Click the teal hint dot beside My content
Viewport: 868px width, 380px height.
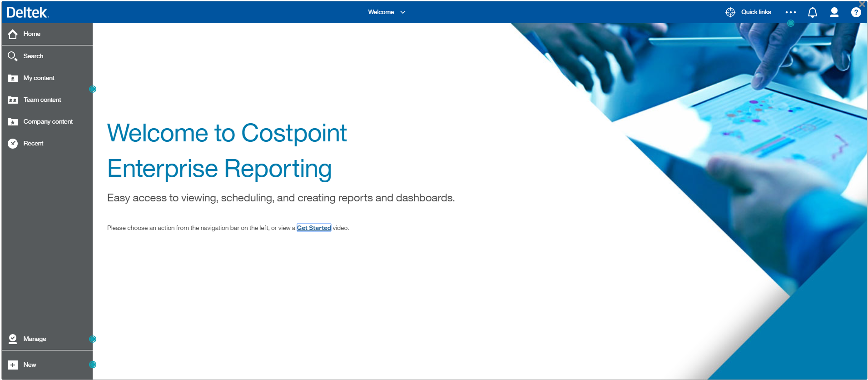coord(93,89)
